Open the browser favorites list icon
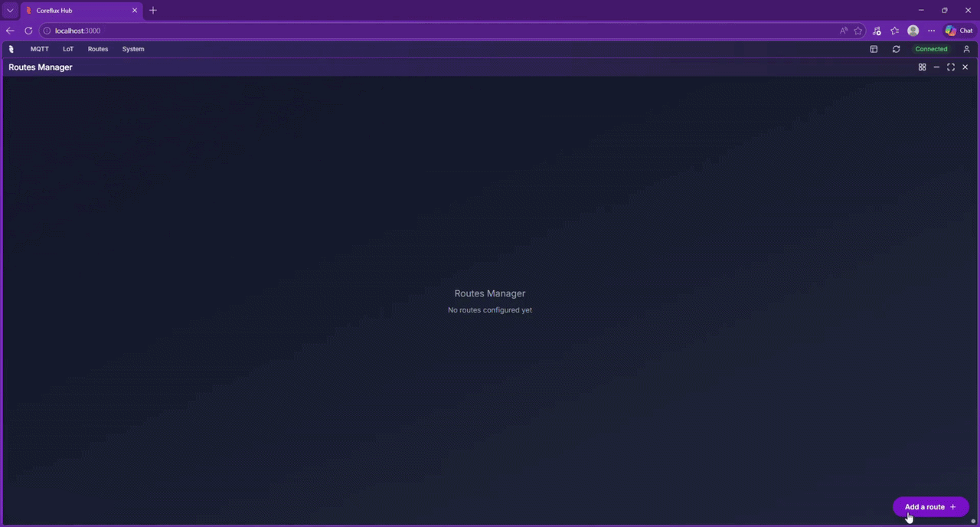 point(894,31)
